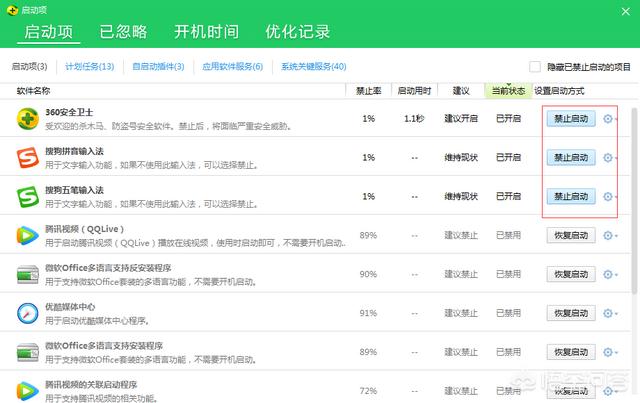Close the 启动项 window

click(626, 11)
